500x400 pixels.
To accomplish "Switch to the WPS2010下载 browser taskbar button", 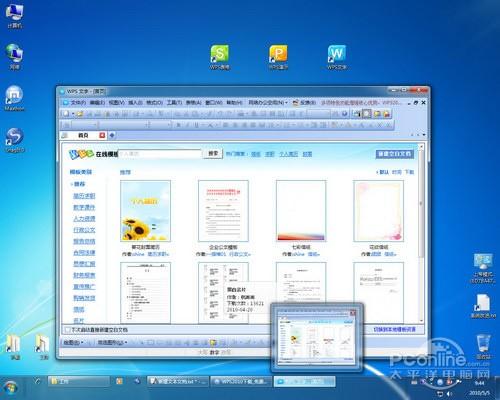I will coord(242,381).
